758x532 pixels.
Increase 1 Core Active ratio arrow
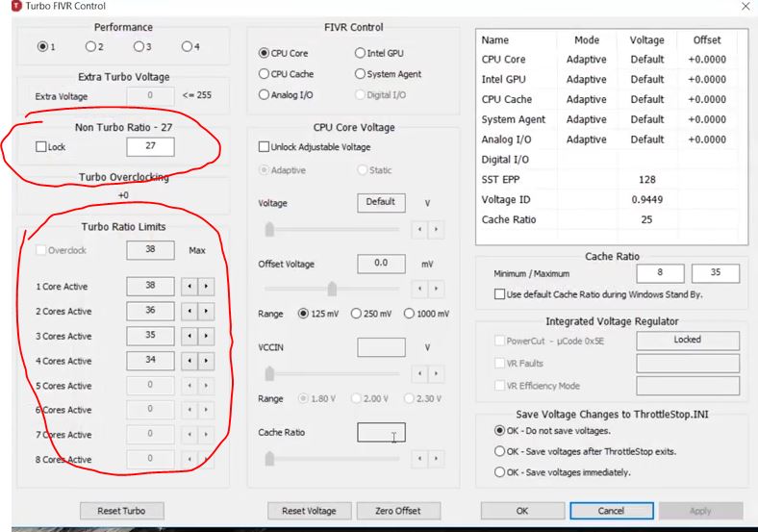point(206,287)
